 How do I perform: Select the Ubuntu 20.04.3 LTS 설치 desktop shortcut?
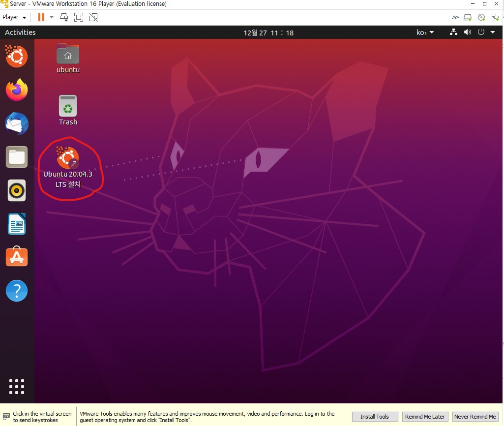pyautogui.click(x=68, y=168)
